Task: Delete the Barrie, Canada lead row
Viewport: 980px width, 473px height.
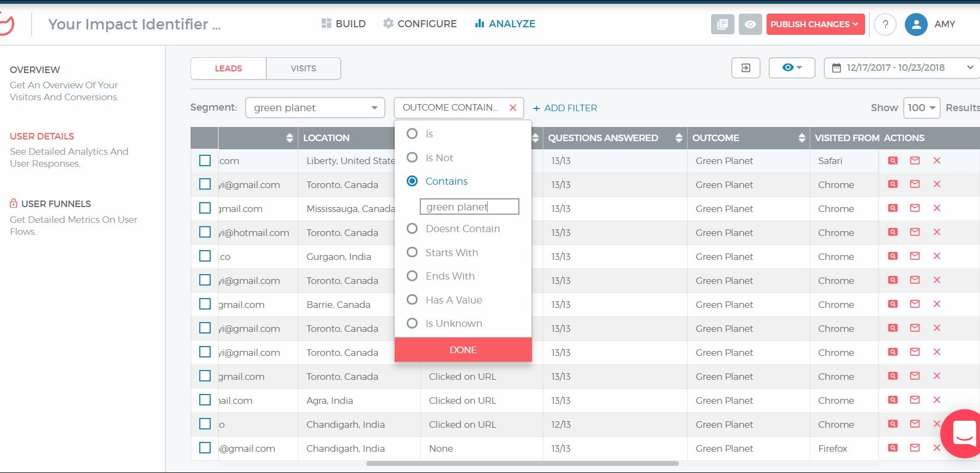Action: coord(936,304)
